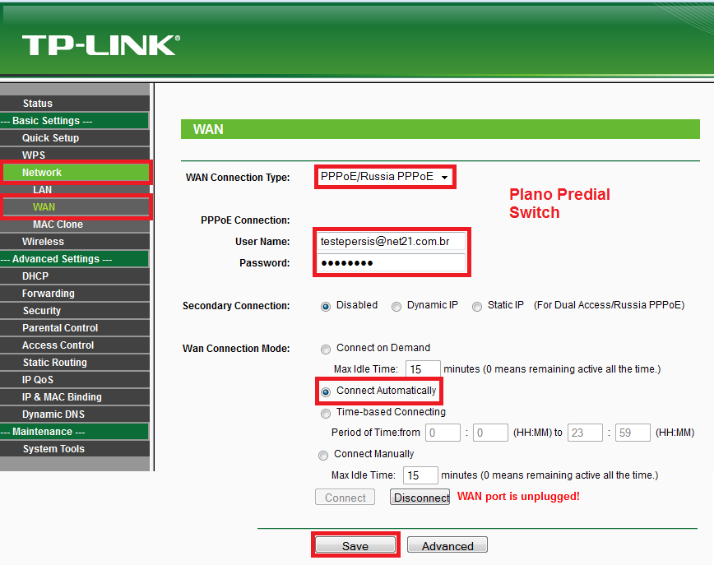This screenshot has height=565, width=728.
Task: Click the Save button
Action: click(355, 545)
